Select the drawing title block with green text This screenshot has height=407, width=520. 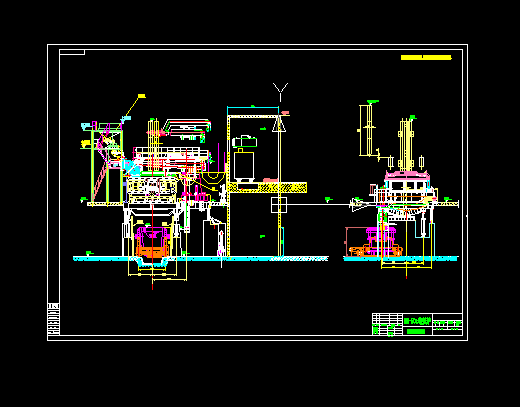(x=417, y=324)
